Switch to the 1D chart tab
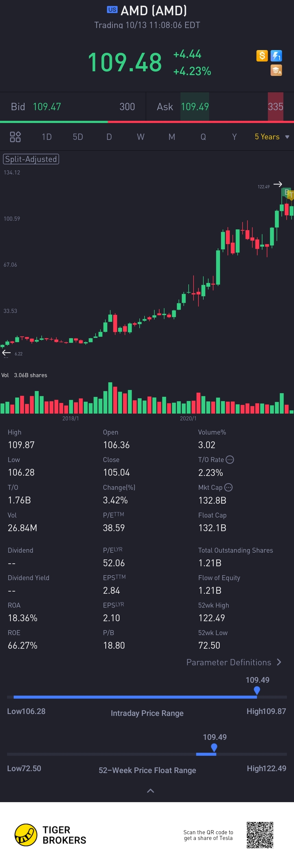Screen dimensions: 294x868 click(47, 137)
